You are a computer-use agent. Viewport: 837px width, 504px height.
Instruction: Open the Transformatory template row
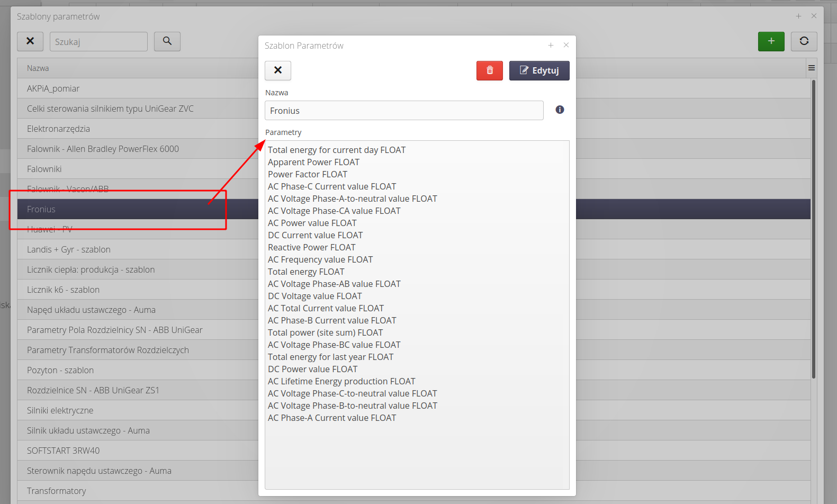[138, 491]
